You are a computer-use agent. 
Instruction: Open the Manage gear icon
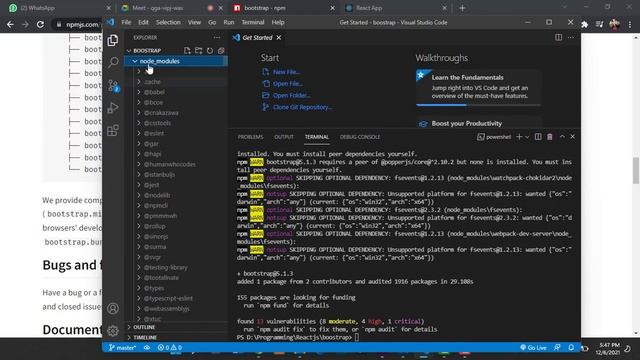pos(113,330)
